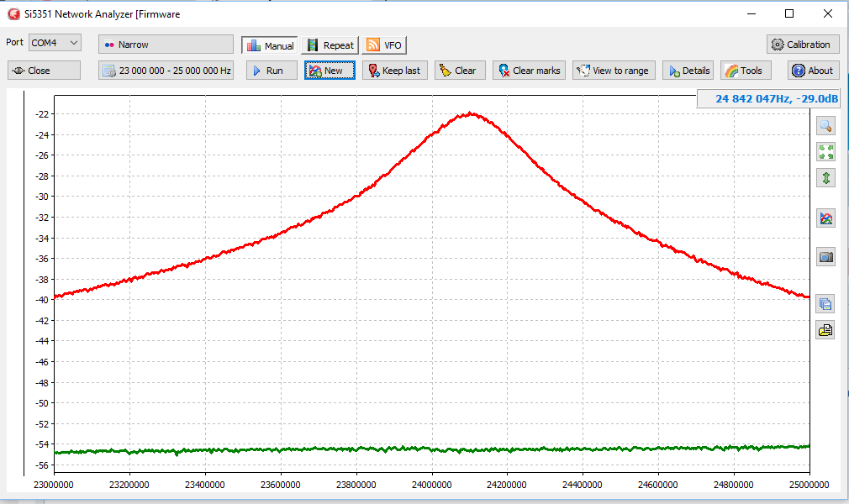
Task: Click Keep last trace button
Action: pos(395,71)
